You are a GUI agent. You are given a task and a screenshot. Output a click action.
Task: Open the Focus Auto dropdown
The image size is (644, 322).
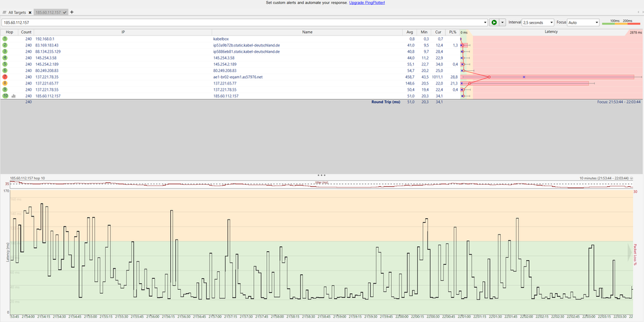[x=583, y=23]
